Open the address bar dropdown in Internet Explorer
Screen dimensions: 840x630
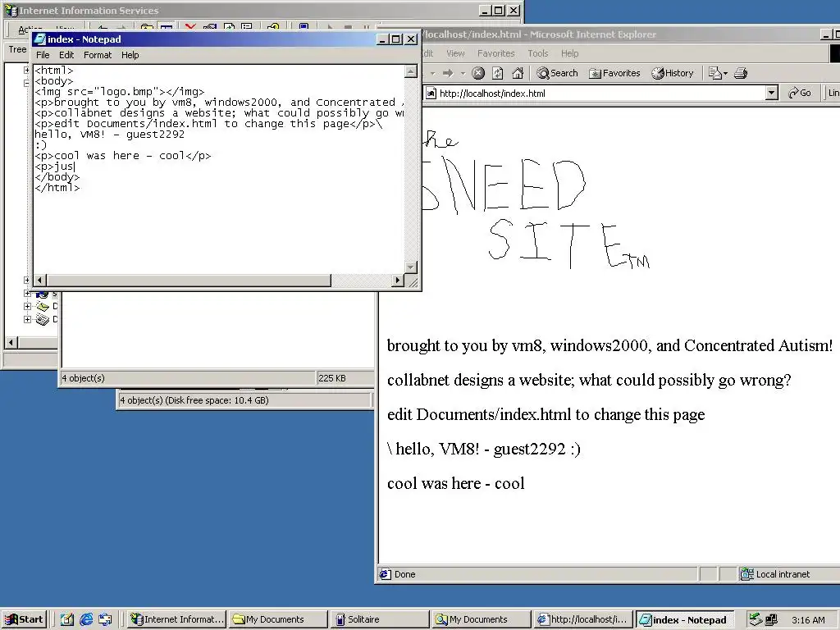(771, 94)
